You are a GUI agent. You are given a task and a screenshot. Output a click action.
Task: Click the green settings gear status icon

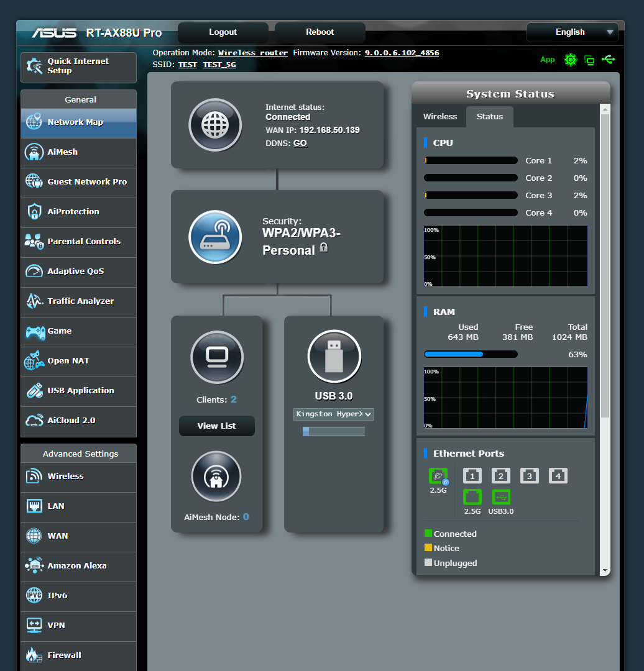point(571,60)
